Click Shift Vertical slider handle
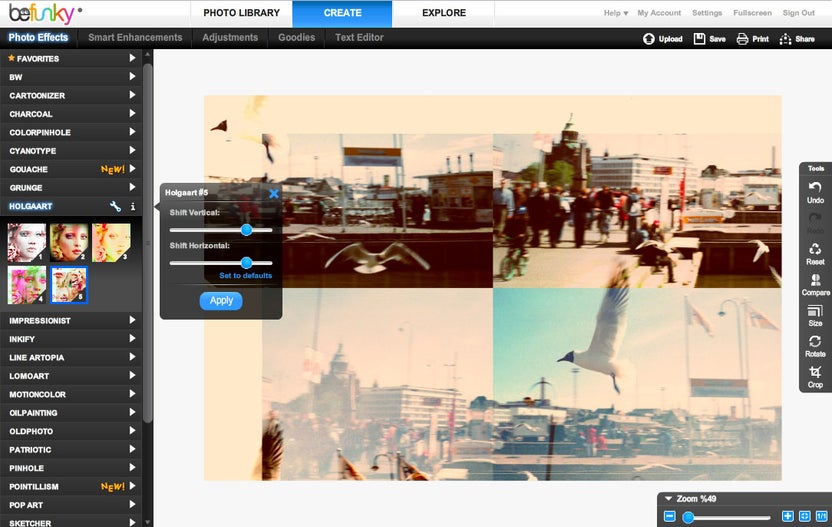 click(x=246, y=230)
